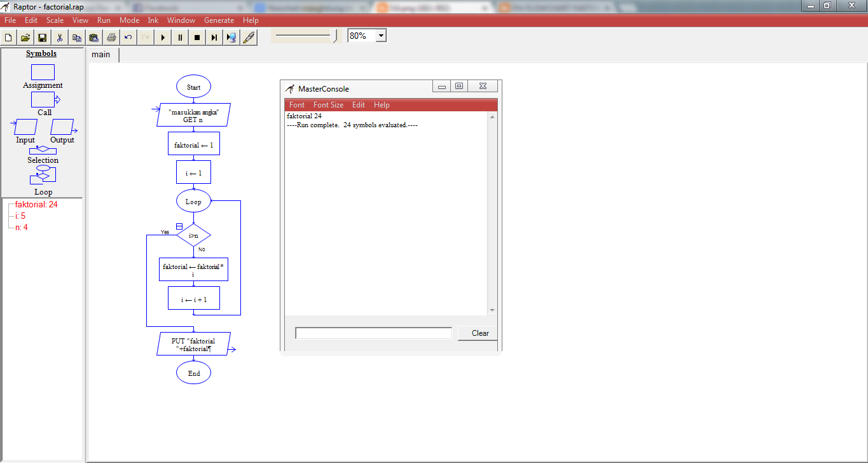Open the View menu
868x463 pixels.
pos(80,20)
